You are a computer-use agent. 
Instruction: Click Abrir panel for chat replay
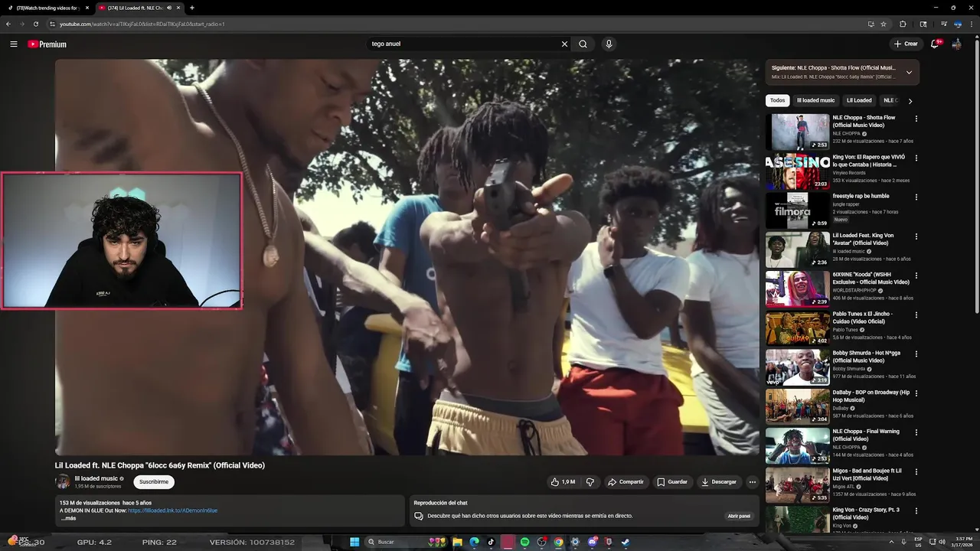tap(739, 516)
